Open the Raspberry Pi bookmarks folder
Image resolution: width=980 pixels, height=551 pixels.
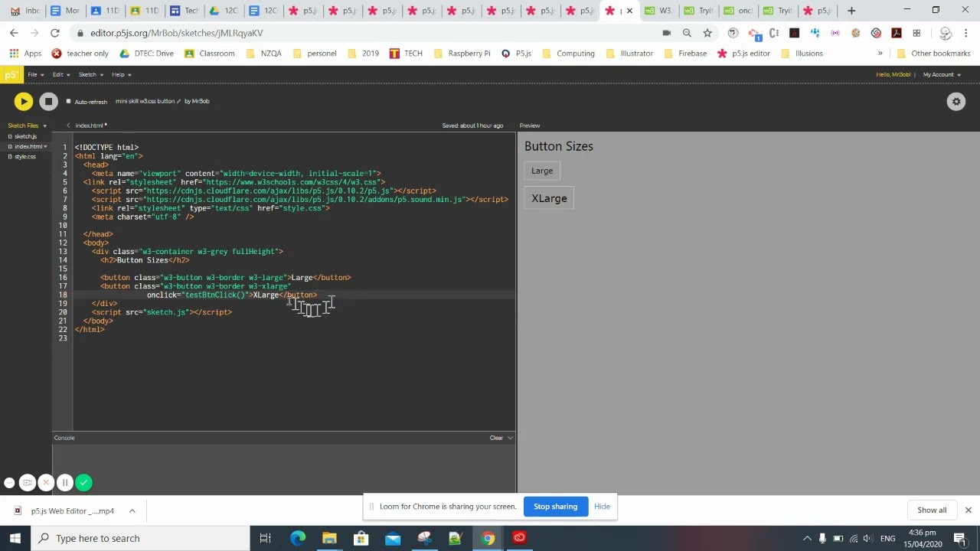pos(462,54)
